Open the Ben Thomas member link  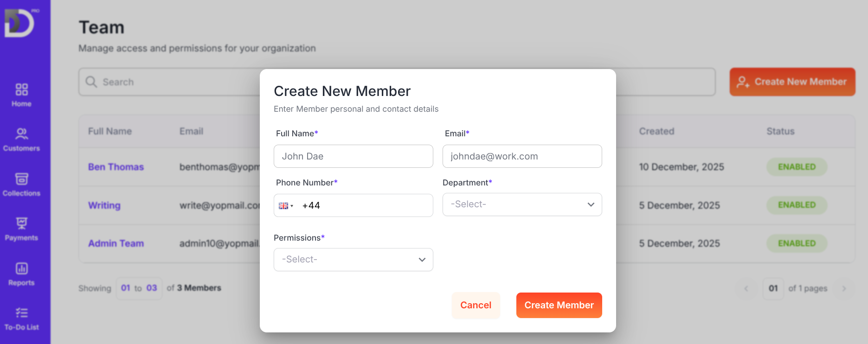(x=116, y=167)
